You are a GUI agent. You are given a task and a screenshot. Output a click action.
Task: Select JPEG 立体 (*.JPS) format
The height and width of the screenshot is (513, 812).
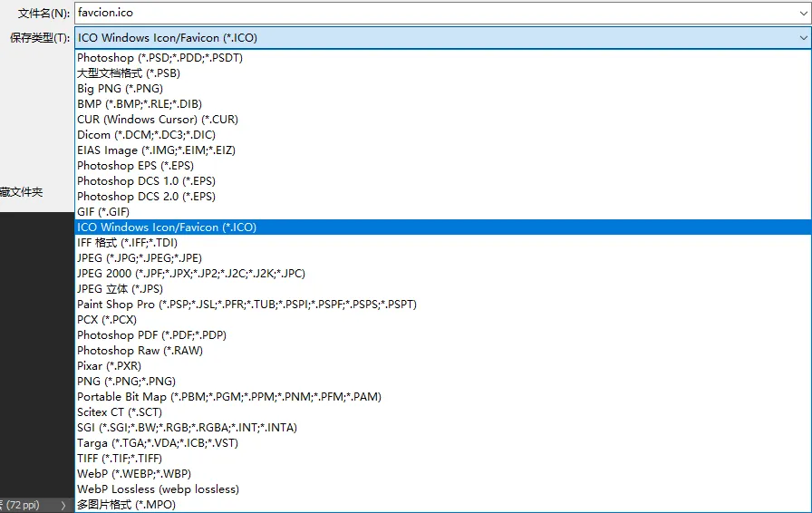pyautogui.click(x=443, y=288)
